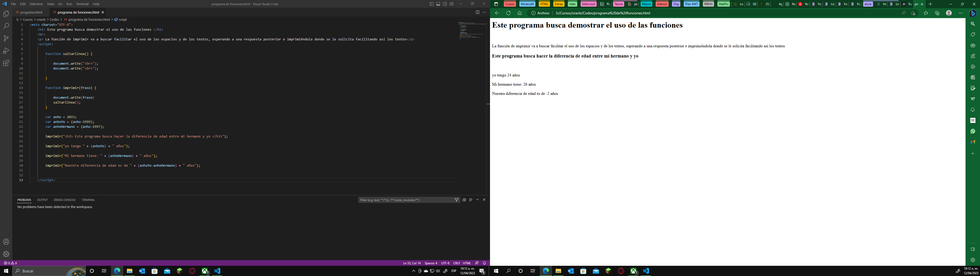980x276 pixels.
Task: Click the oracle breadcrumb segment
Action: pyautogui.click(x=41, y=19)
